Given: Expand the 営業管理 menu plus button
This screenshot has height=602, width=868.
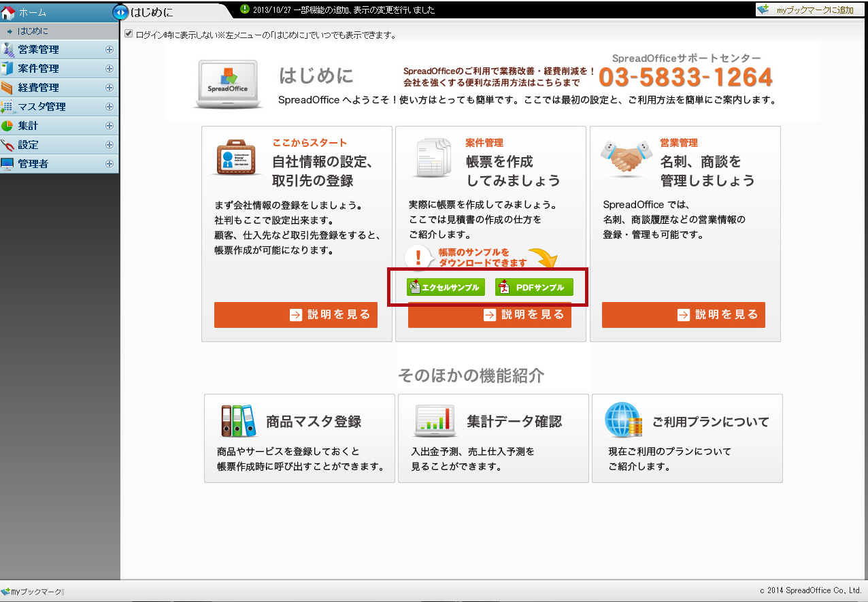Looking at the screenshot, I should [110, 50].
